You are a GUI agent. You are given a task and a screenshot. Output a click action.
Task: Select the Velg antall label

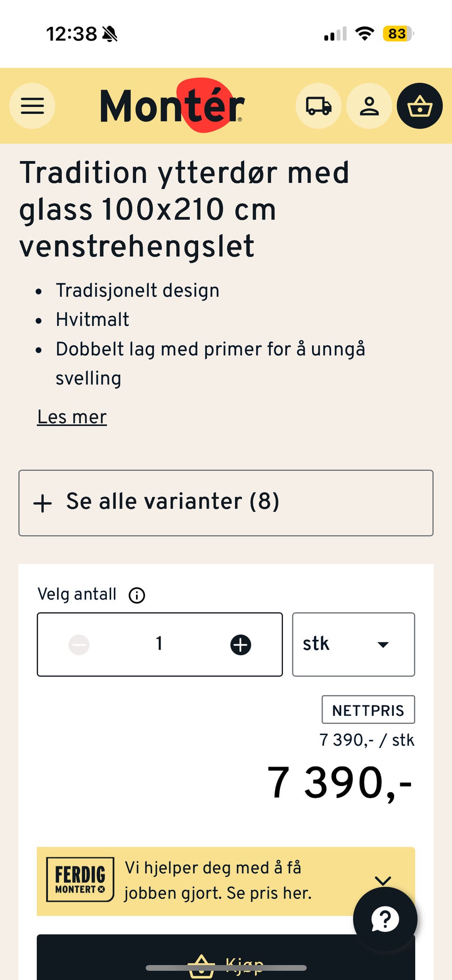click(77, 594)
